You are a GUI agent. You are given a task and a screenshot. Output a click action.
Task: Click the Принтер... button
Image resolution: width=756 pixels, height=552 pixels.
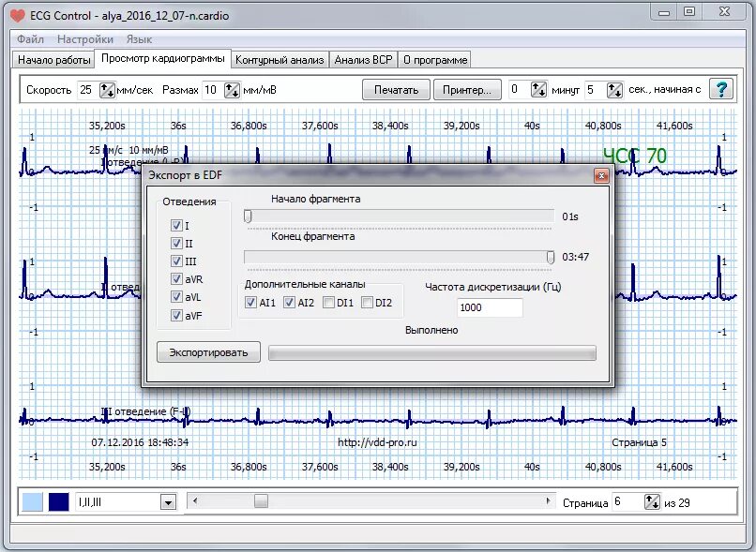[467, 90]
